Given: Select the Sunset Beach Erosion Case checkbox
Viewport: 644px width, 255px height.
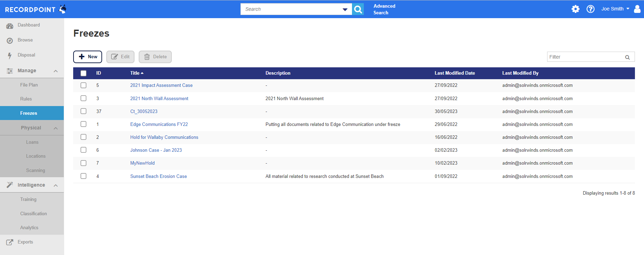Looking at the screenshot, I should click(x=83, y=176).
